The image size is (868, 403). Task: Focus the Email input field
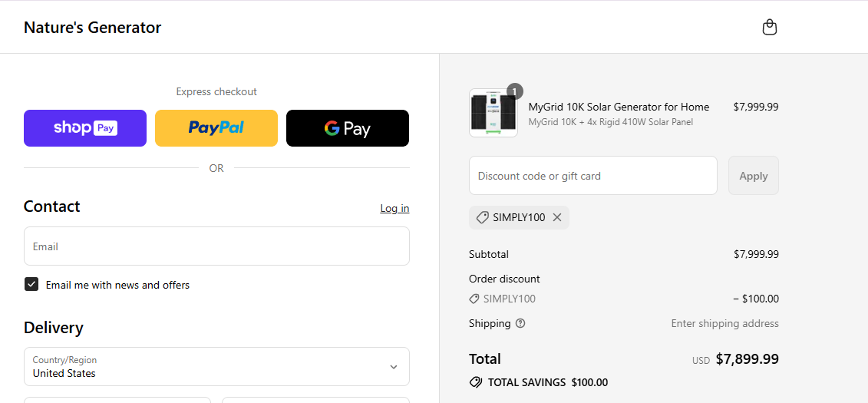[x=216, y=246]
